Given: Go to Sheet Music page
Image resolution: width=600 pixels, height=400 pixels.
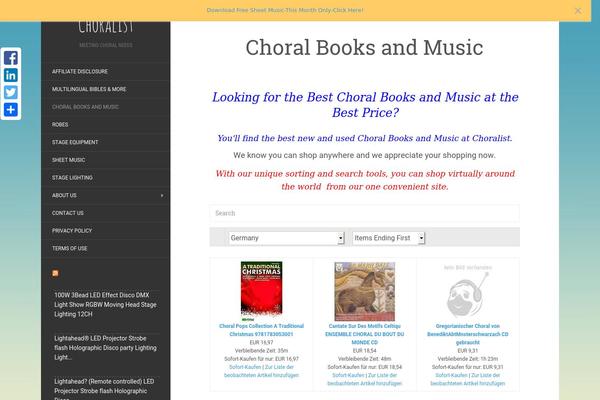Looking at the screenshot, I should tap(68, 160).
